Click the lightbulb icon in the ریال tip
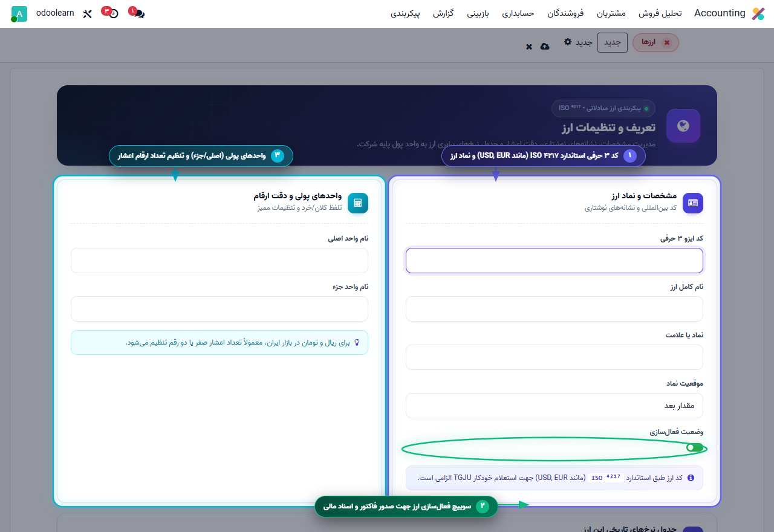Screen dimensions: 774x532 tap(357, 342)
